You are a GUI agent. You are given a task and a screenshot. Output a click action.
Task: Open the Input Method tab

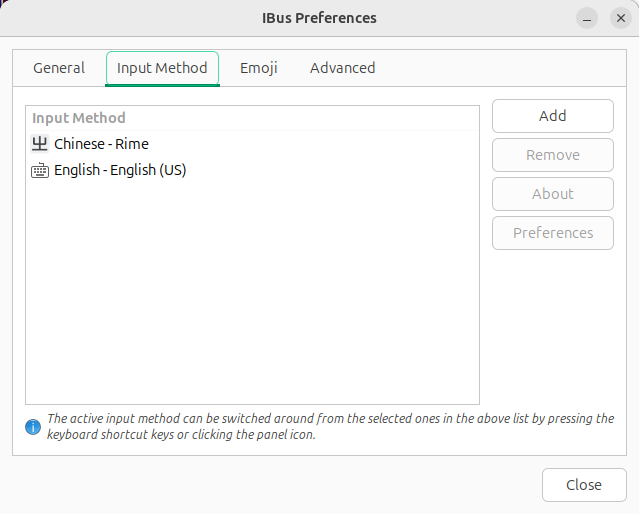pyautogui.click(x=162, y=68)
